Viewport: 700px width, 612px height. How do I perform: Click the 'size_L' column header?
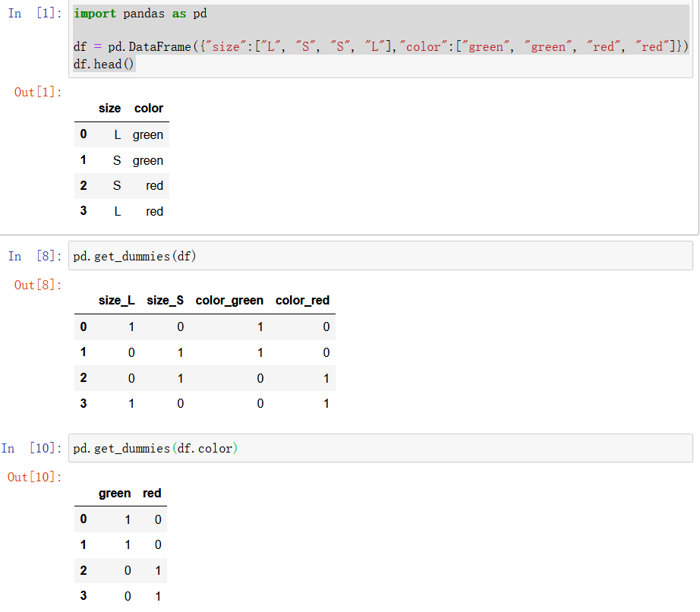click(116, 301)
